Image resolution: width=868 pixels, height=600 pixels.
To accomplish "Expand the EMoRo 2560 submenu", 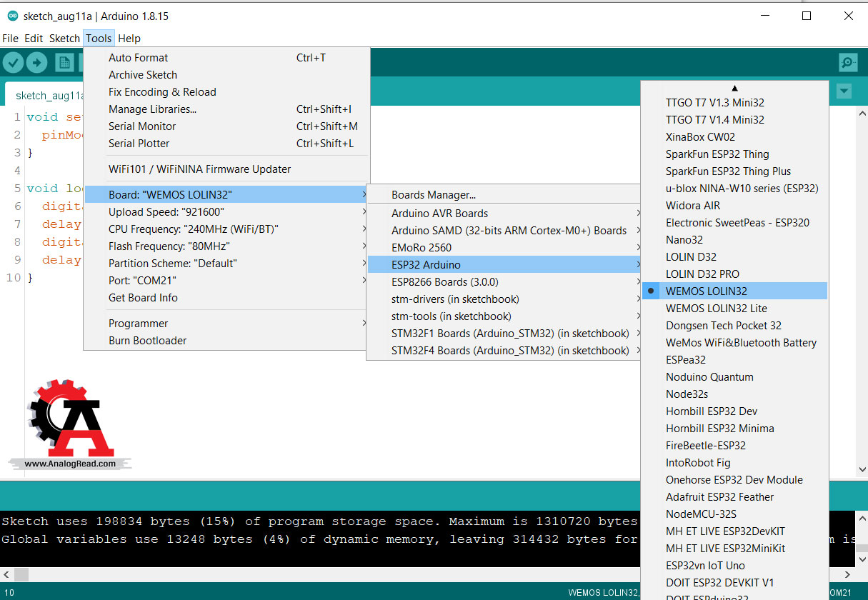I will pos(503,248).
